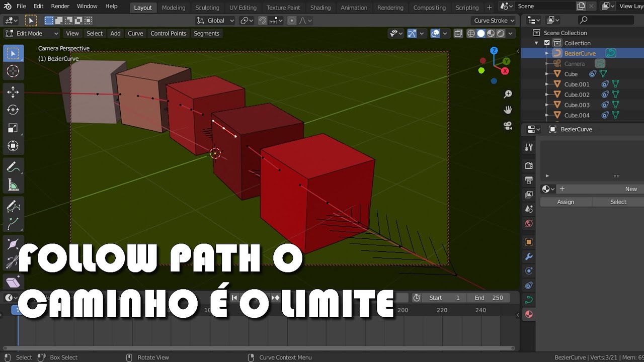644x362 pixels.
Task: Switch to rendered viewport shading
Action: [x=501, y=34]
